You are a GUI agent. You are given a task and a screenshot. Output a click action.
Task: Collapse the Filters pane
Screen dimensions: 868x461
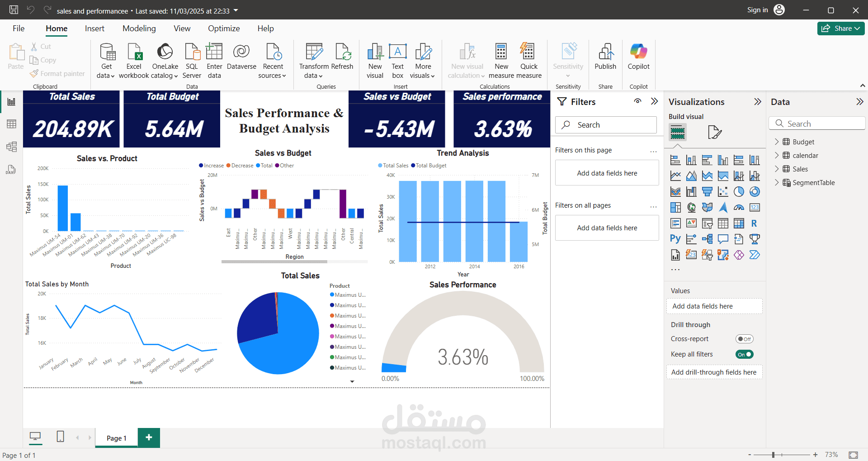pyautogui.click(x=654, y=101)
